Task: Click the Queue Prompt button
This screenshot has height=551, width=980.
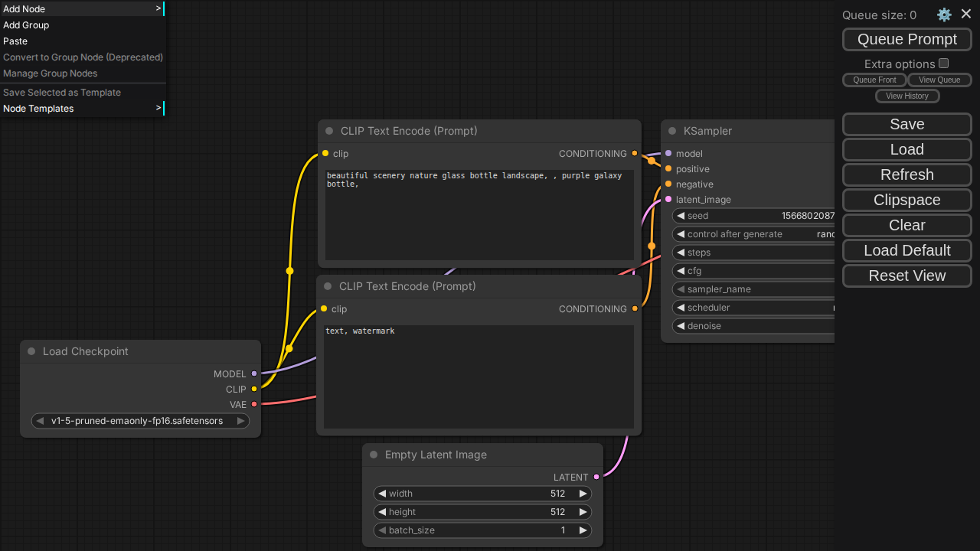Action: (x=906, y=39)
